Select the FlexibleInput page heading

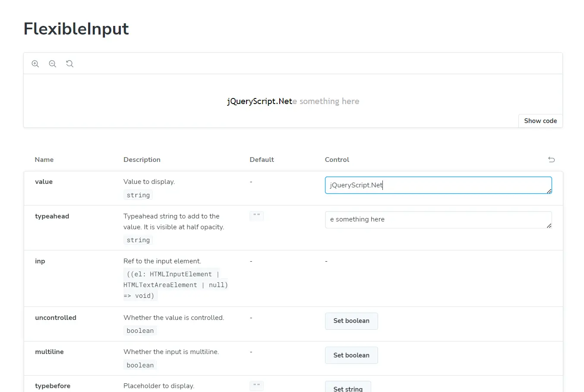pyautogui.click(x=76, y=29)
